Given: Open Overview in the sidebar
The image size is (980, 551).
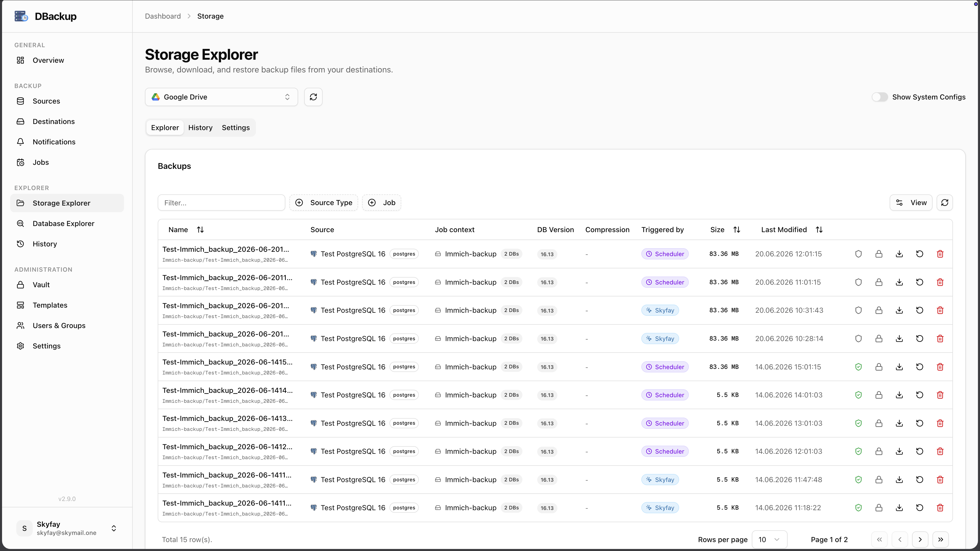Looking at the screenshot, I should point(67,60).
